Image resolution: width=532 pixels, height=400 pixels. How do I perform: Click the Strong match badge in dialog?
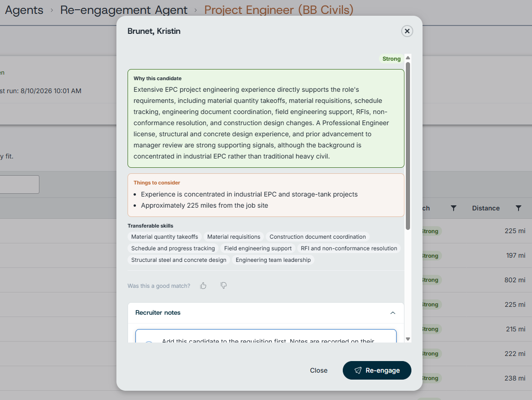pyautogui.click(x=391, y=59)
